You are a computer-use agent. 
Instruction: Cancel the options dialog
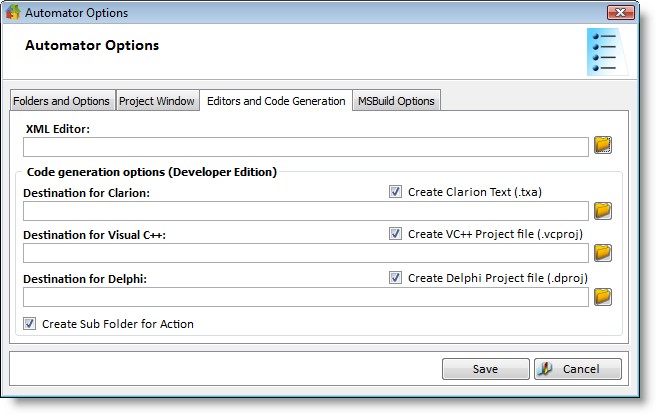[578, 369]
